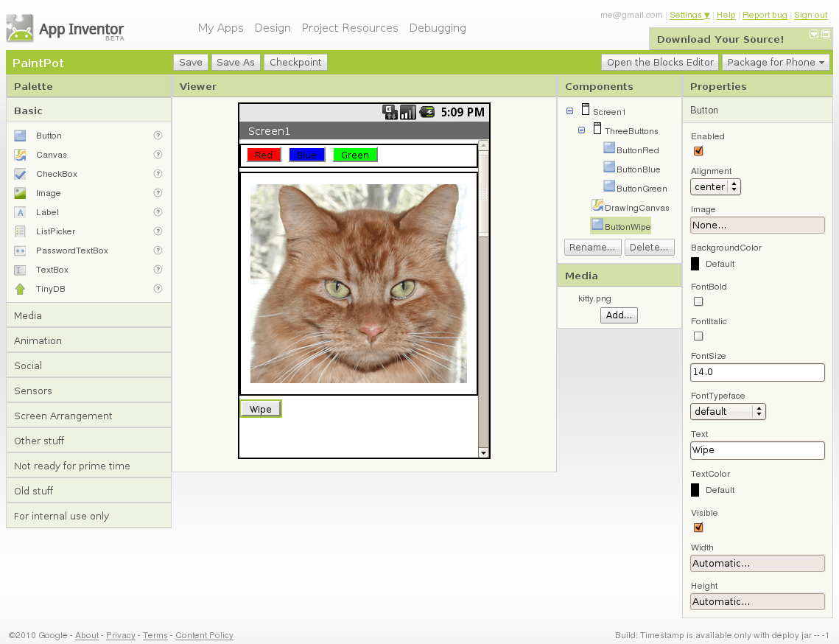Open the FontTypeface dropdown
Image resolution: width=839 pixels, height=644 pixels.
(x=728, y=411)
